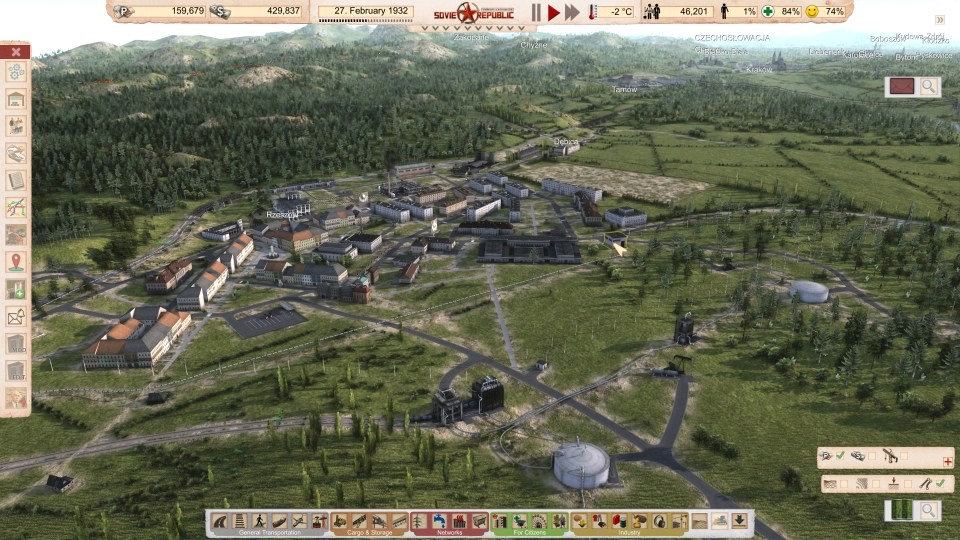Expand the chevron row under the top bar
Image resolution: width=960 pixels, height=540 pixels.
click(473, 28)
